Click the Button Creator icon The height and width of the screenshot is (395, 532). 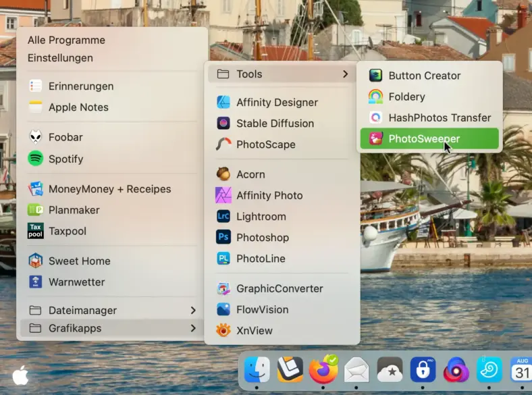[x=375, y=76]
